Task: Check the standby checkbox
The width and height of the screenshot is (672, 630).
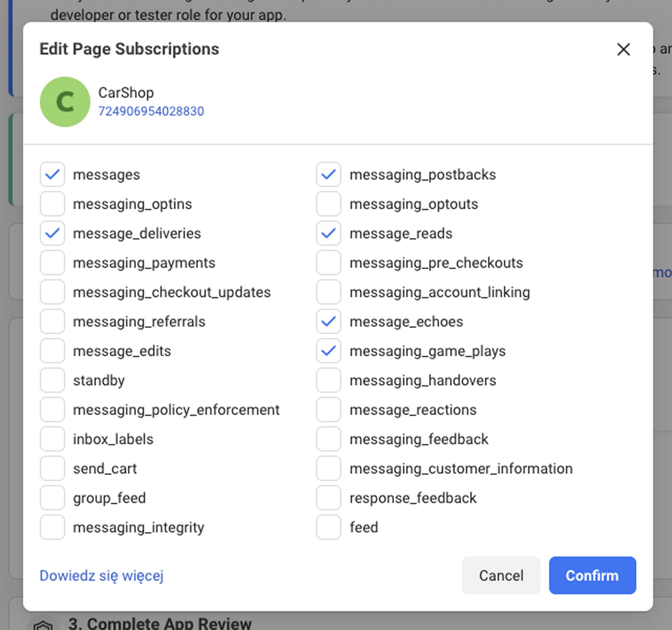Action: [52, 380]
